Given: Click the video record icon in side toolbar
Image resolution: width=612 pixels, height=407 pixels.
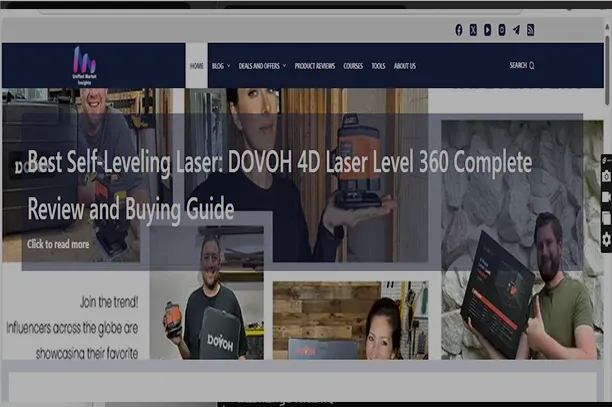Looking at the screenshot, I should [x=607, y=196].
